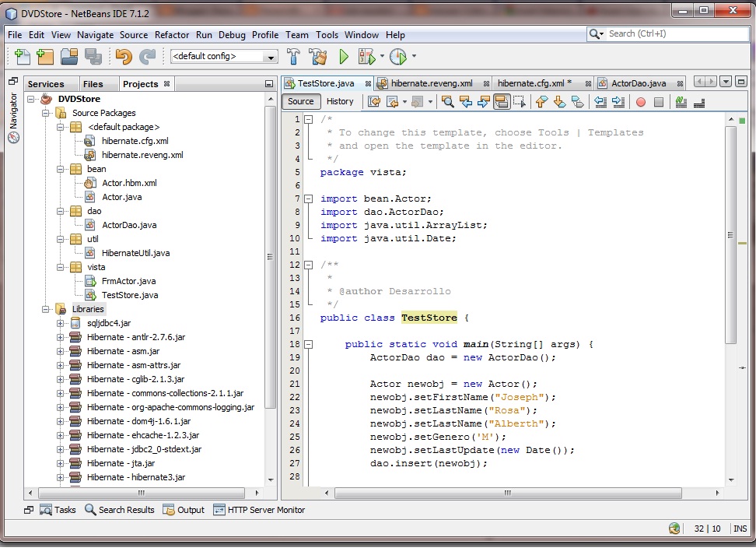Comment out current line

pos(679,102)
